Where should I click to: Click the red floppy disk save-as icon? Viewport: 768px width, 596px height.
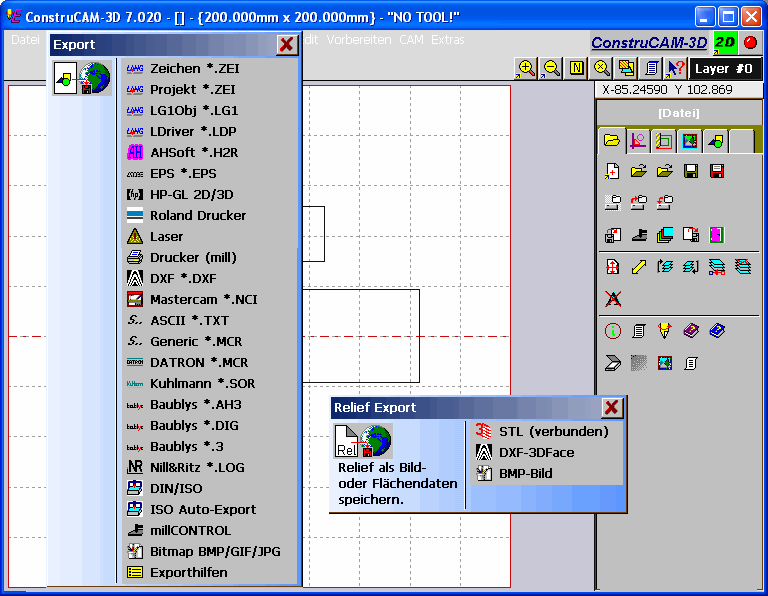716,172
